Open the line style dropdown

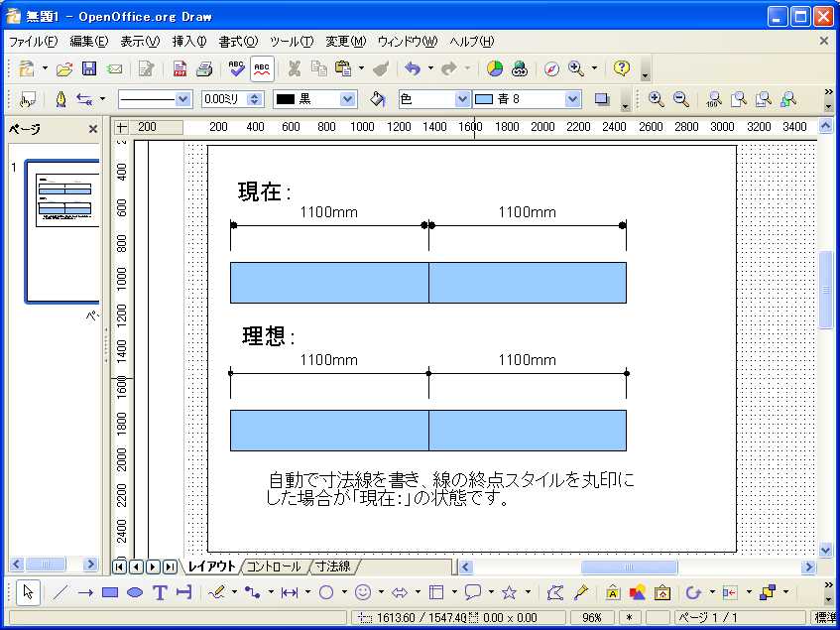coord(182,99)
